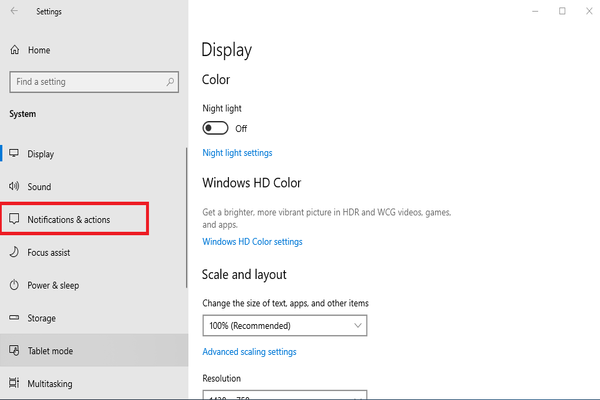Click the Storage drive icon

pos(14,317)
